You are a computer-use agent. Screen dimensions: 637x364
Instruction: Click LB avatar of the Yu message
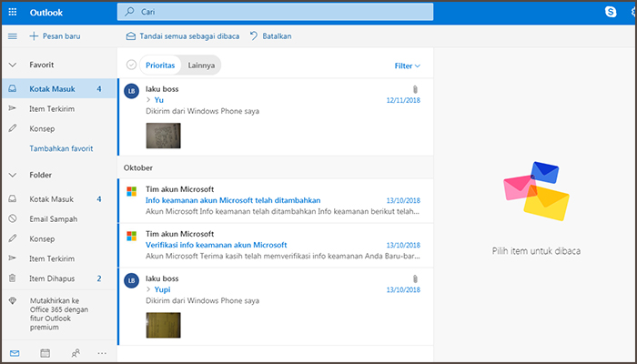tap(131, 91)
